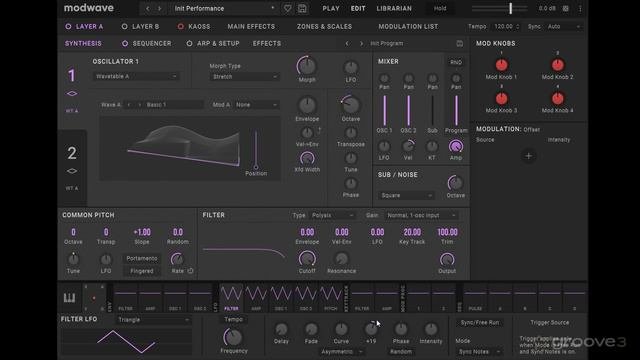
Task: Click the Common Pitch Slope +1.00 value
Action: coord(142,232)
